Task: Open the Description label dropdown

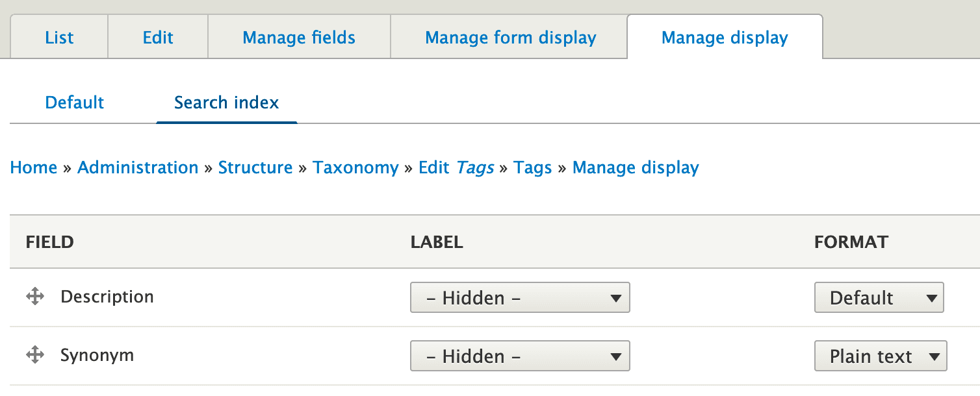Action: coord(520,298)
